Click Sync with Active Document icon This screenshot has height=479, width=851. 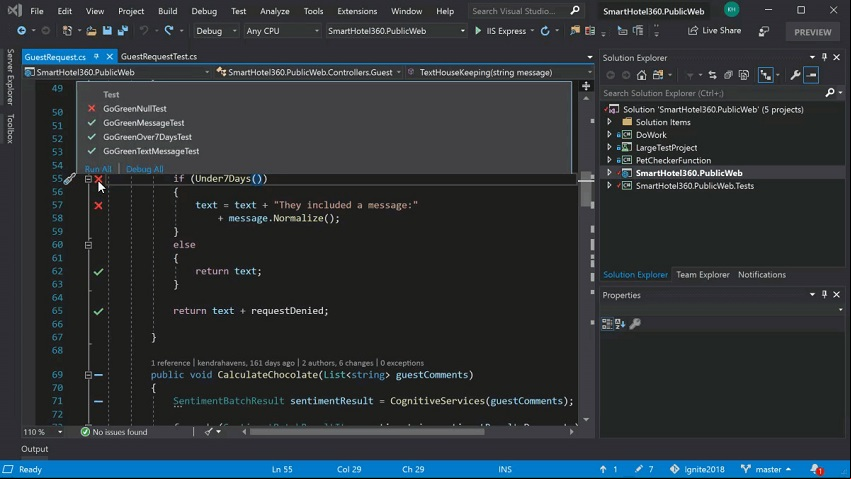pos(712,75)
